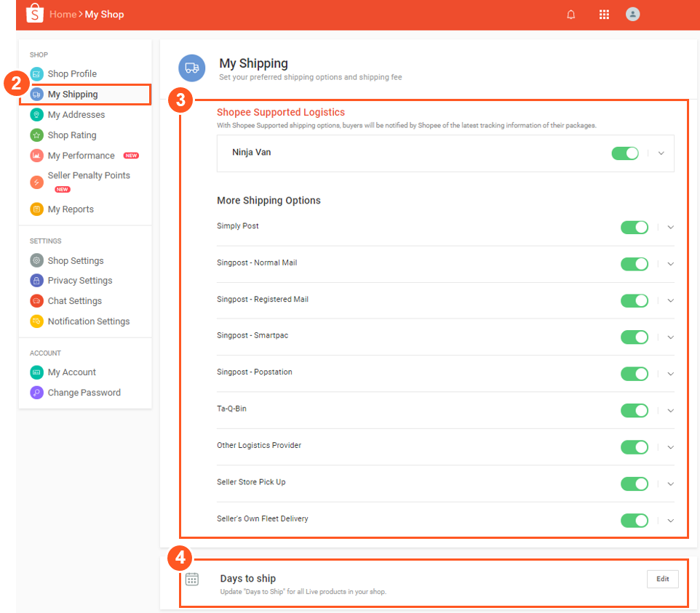Open the notifications bell
The height and width of the screenshot is (613, 700).
tap(571, 15)
